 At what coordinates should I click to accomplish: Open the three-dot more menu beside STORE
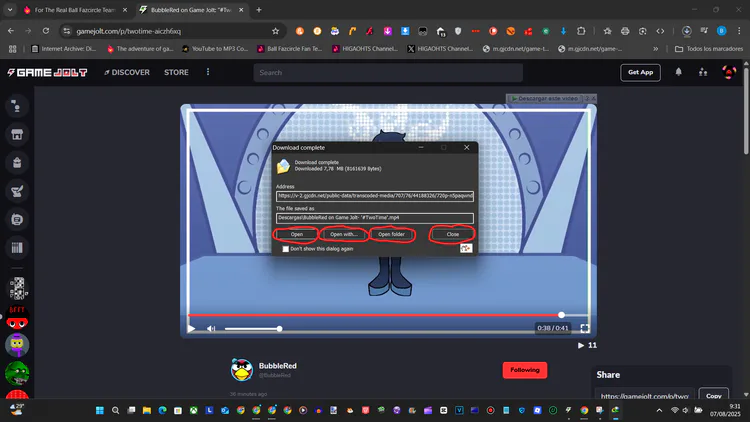tap(208, 72)
